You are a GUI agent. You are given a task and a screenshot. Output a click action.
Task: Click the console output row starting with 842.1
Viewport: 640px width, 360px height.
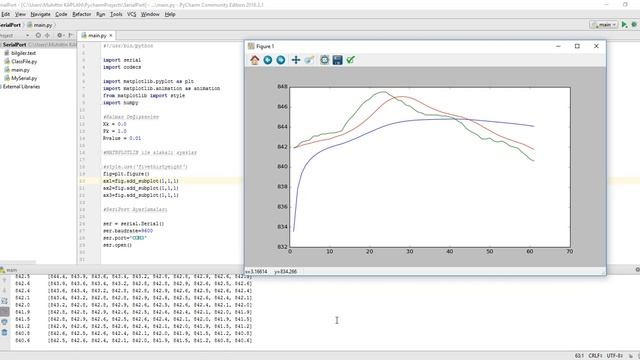tap(133, 298)
